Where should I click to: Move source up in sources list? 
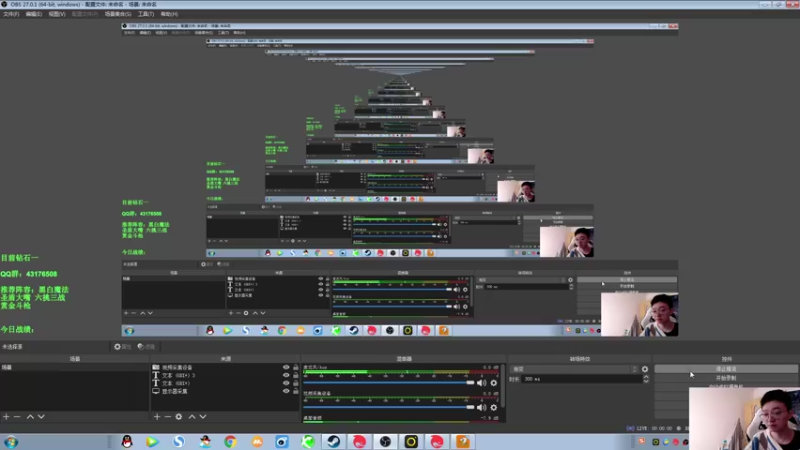click(192, 416)
